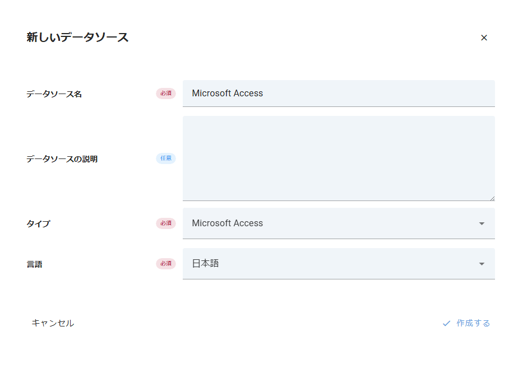Click the checkmark icon beside 作成する
The image size is (532, 392).
coord(446,323)
